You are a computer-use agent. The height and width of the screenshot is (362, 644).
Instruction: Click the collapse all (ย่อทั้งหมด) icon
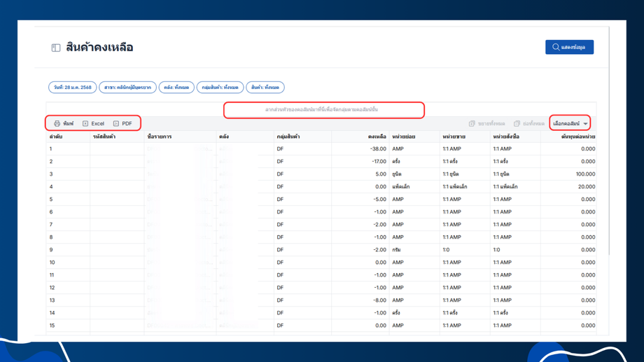pos(517,124)
